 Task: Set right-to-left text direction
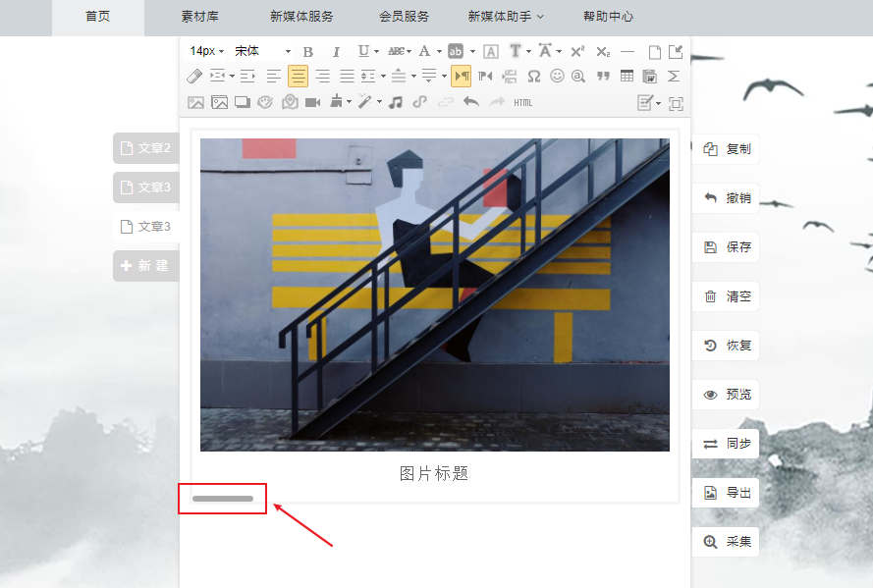pos(485,77)
